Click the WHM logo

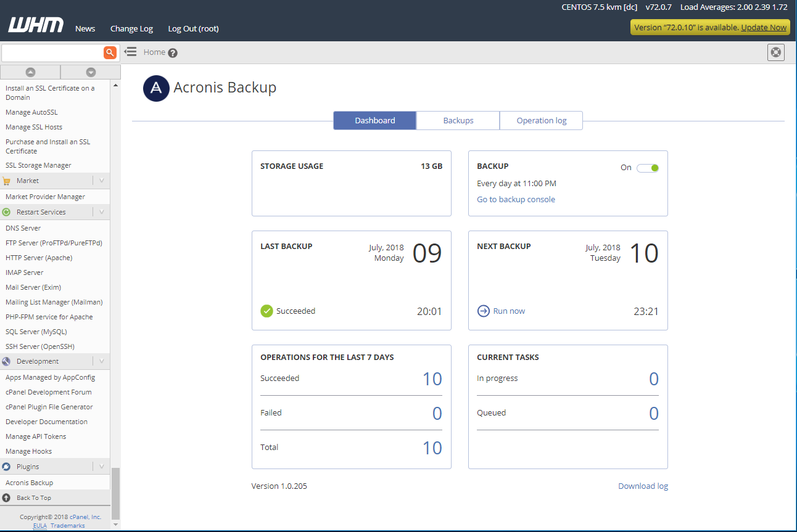[x=36, y=25]
